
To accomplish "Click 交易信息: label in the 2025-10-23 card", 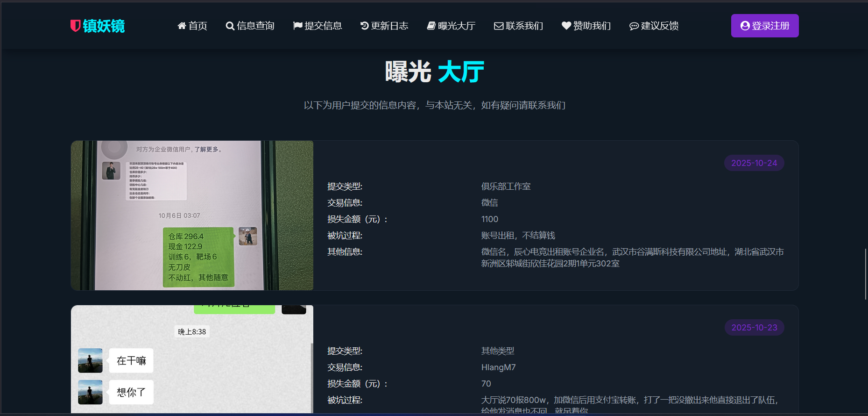I will pyautogui.click(x=345, y=367).
